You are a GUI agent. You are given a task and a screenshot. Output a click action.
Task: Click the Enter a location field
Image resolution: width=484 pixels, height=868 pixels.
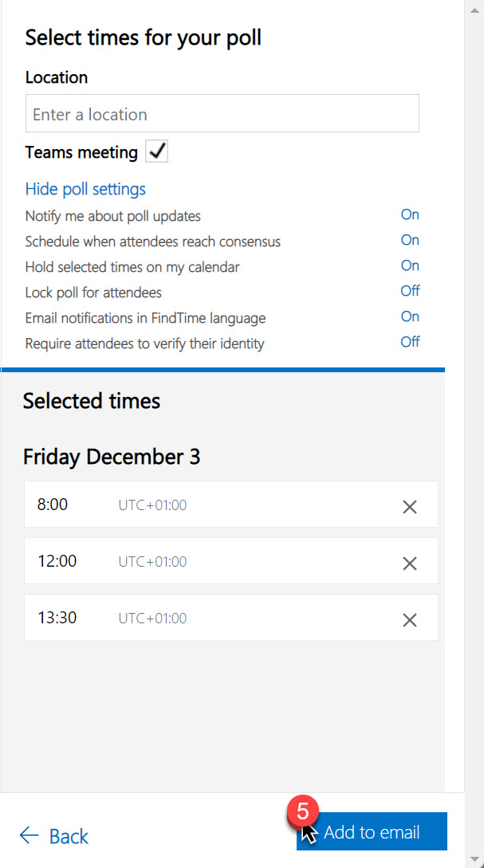pyautogui.click(x=222, y=113)
